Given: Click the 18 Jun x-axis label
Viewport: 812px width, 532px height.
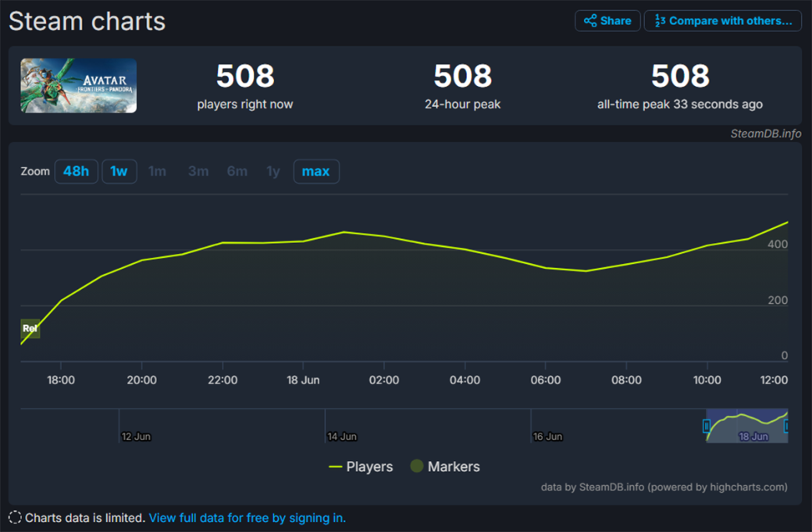Looking at the screenshot, I should (x=303, y=380).
